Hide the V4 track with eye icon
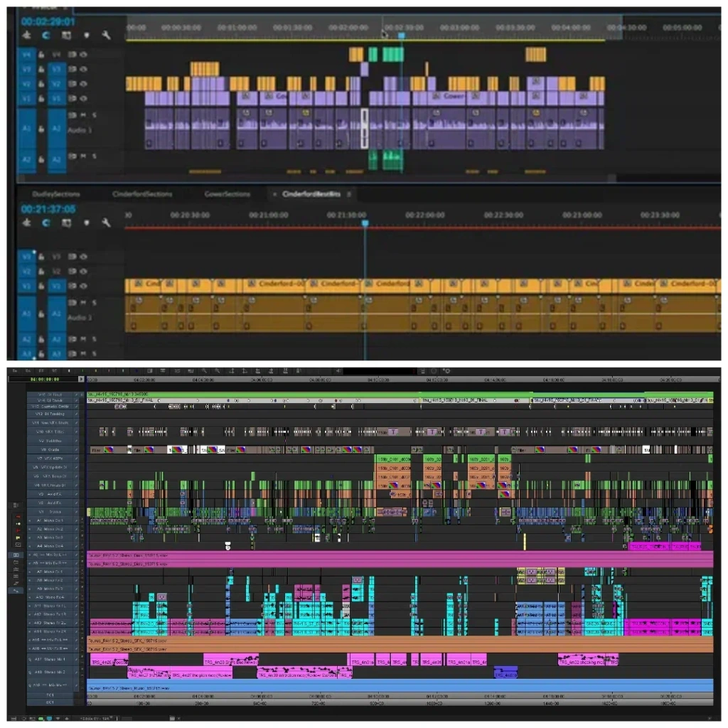 [x=83, y=54]
